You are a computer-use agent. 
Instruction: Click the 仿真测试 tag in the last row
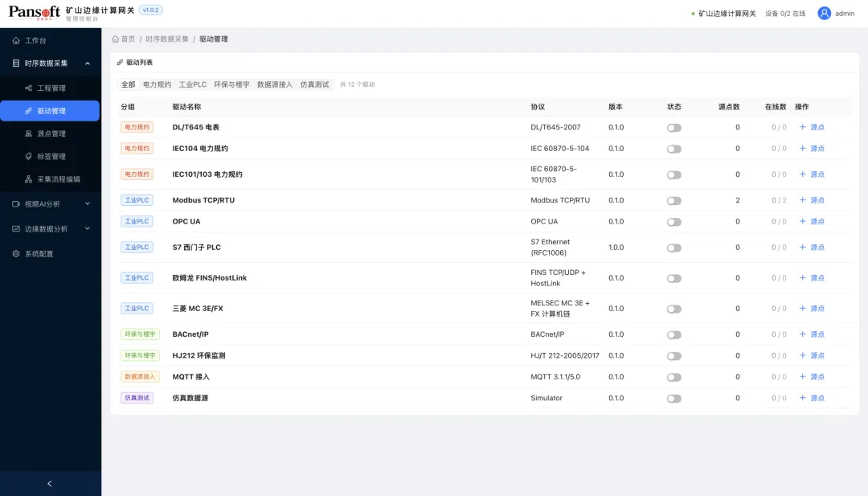click(137, 398)
